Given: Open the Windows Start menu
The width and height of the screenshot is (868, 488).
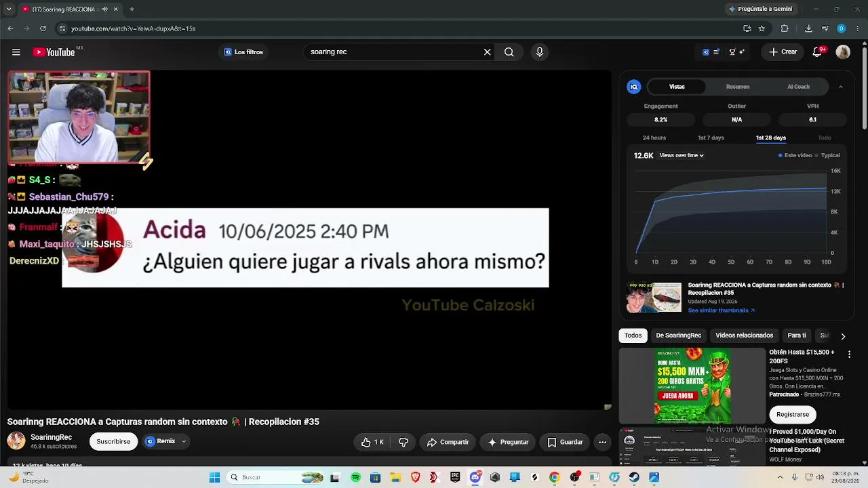Looking at the screenshot, I should [214, 477].
